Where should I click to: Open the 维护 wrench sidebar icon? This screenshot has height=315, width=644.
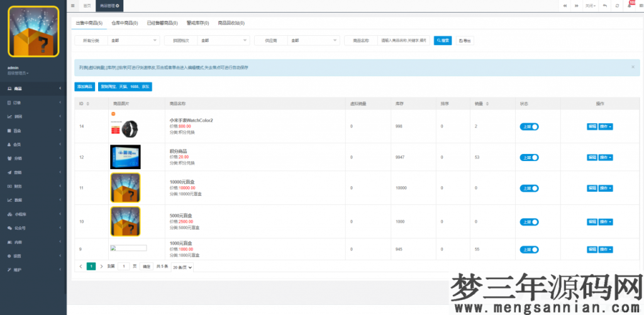pyautogui.click(x=9, y=270)
